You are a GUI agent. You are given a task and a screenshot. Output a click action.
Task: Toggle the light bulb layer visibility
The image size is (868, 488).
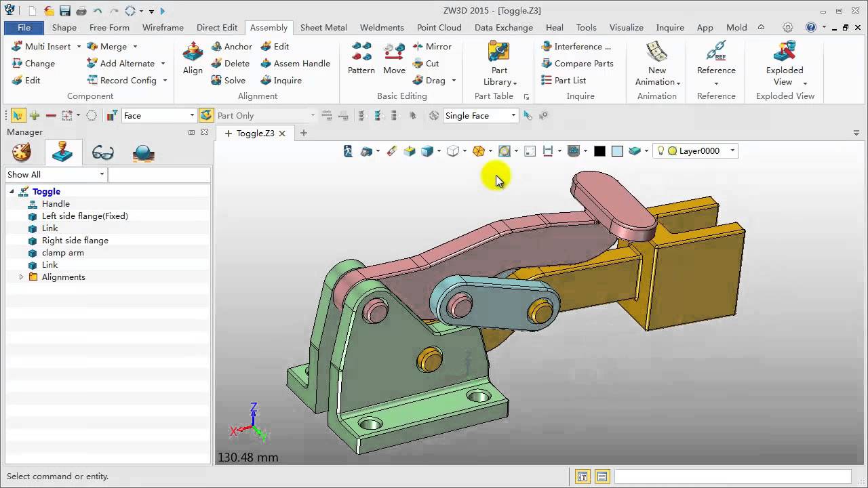660,151
